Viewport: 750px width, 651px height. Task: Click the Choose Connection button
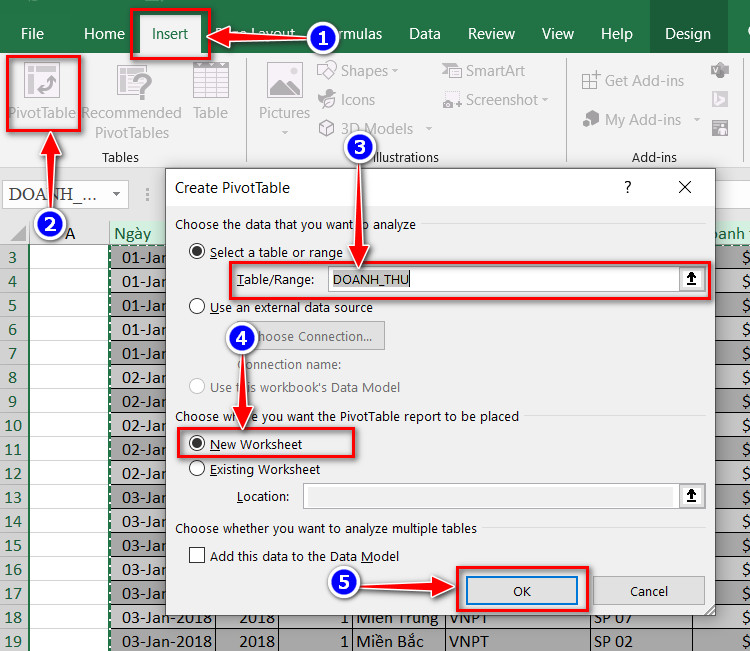pyautogui.click(x=311, y=336)
